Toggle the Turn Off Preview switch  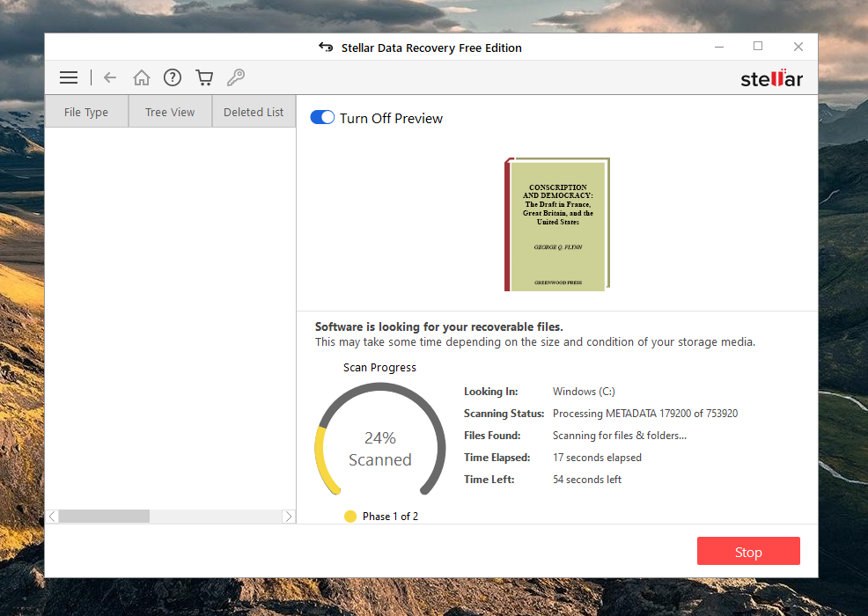[322, 117]
